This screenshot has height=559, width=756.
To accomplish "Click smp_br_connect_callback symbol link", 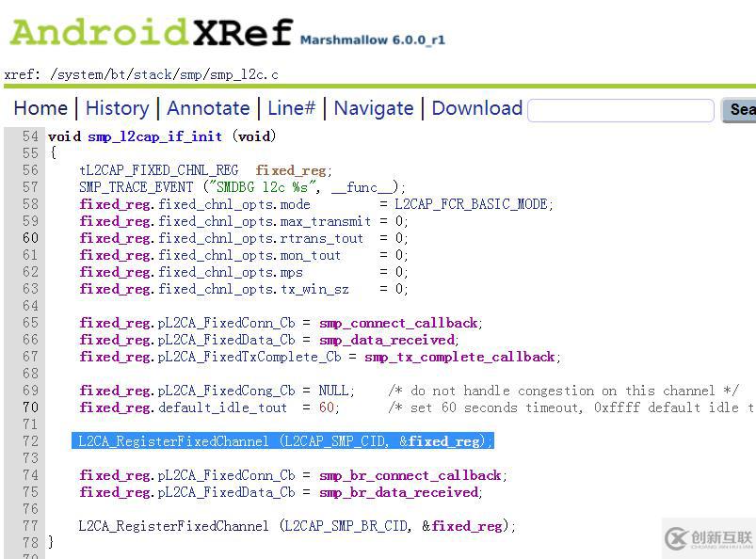I will [410, 475].
